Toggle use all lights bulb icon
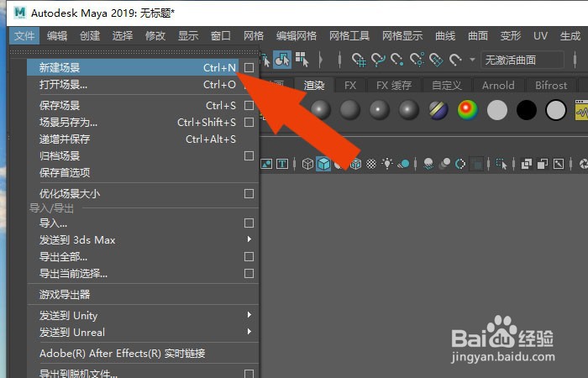This screenshot has width=588, height=378. click(387, 164)
